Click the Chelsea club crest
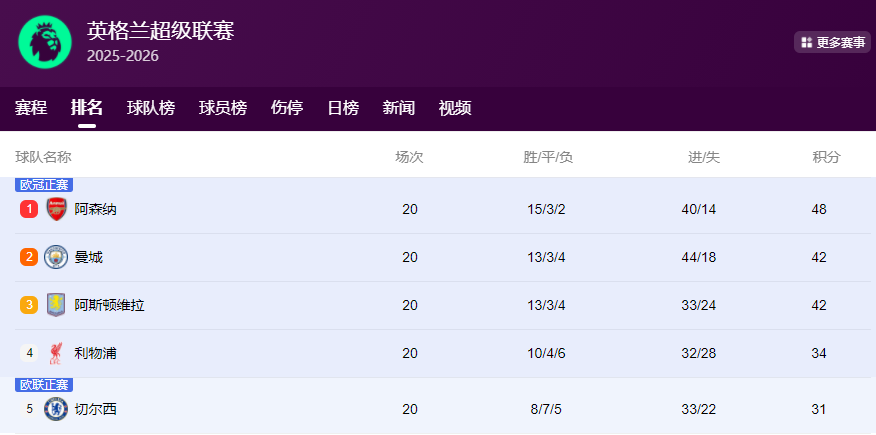876x435 pixels. click(x=56, y=408)
